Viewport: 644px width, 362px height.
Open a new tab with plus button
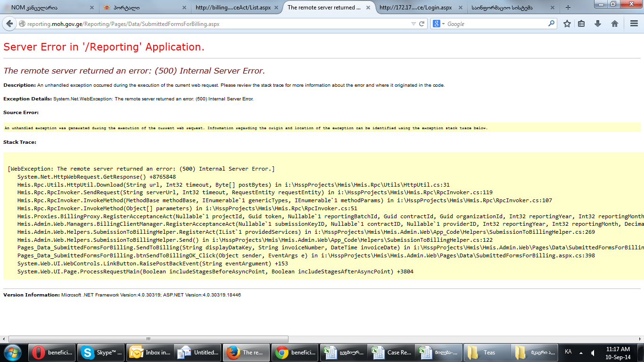click(x=568, y=8)
